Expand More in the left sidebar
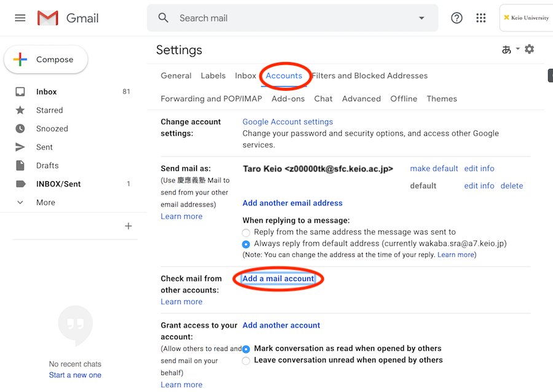 pos(45,202)
